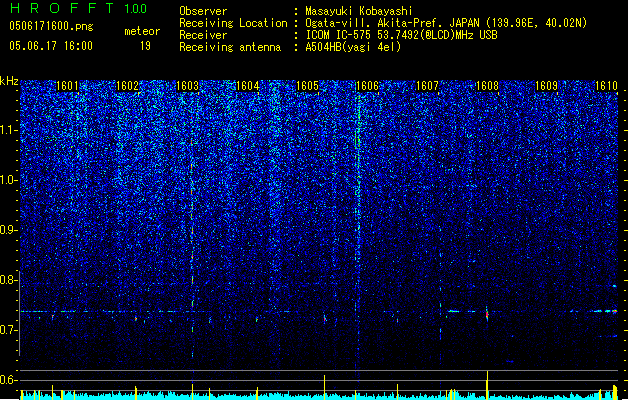Image resolution: width=629 pixels, height=400 pixels.
Task: Click the 1601 time marker
Action: point(67,86)
